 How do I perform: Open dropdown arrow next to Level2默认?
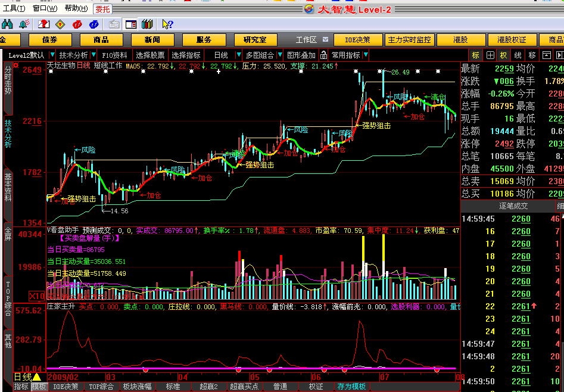point(52,55)
